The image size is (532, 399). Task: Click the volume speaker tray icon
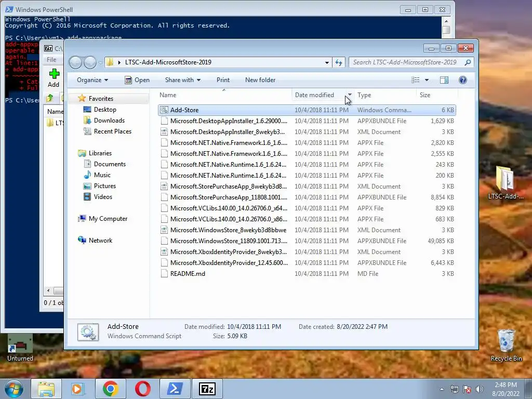point(480,389)
